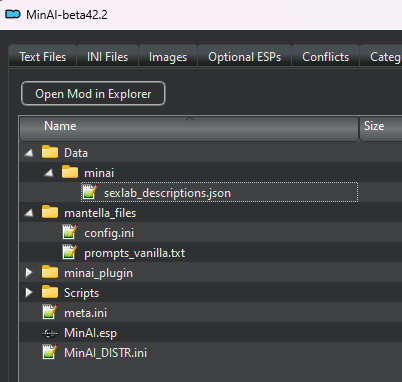This screenshot has width=402, height=382.
Task: Open the Optional ESPs tab
Action: tap(244, 57)
